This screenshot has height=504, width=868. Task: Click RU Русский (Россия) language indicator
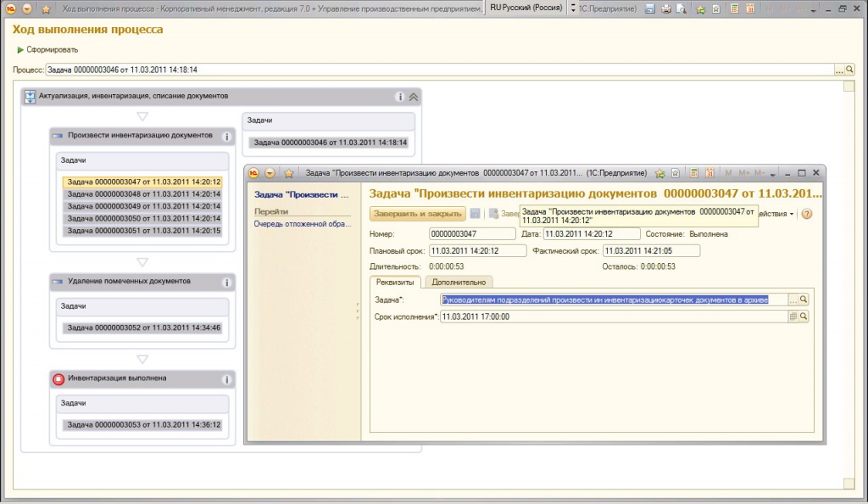(x=526, y=8)
